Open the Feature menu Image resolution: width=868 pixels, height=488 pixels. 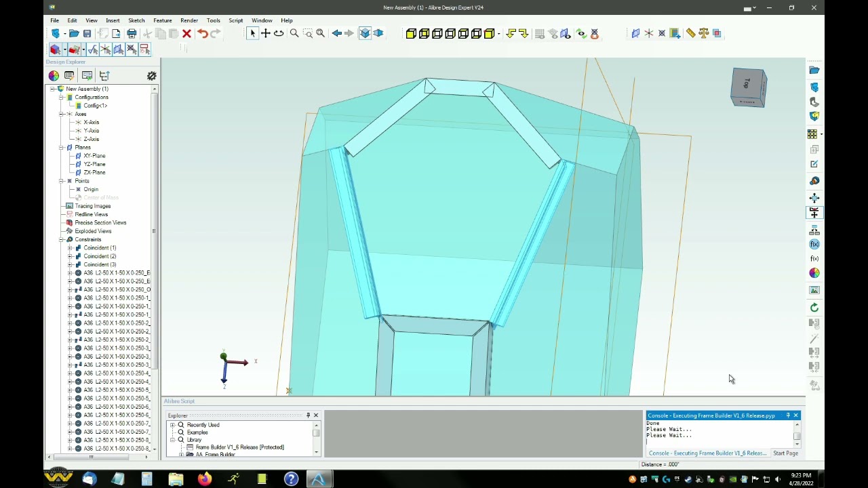162,20
